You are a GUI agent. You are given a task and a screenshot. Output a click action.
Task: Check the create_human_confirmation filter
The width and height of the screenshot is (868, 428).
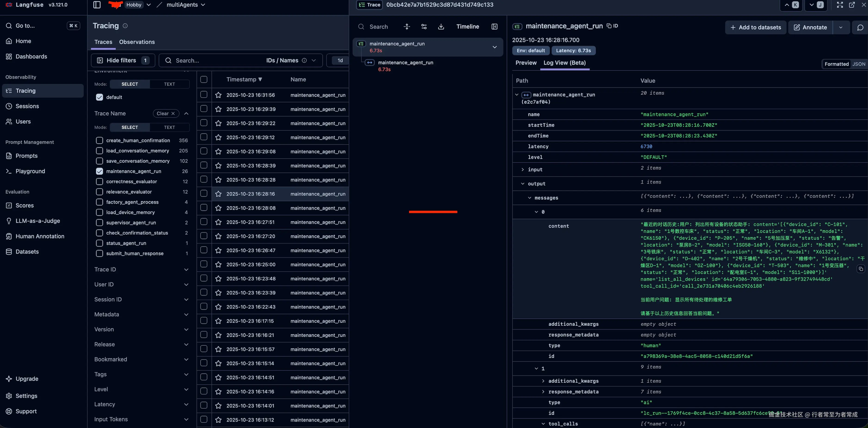99,140
